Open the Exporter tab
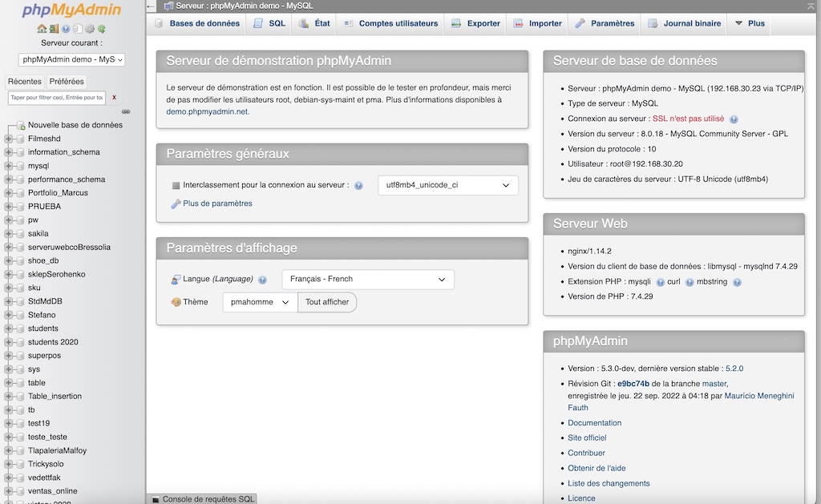 476,23
